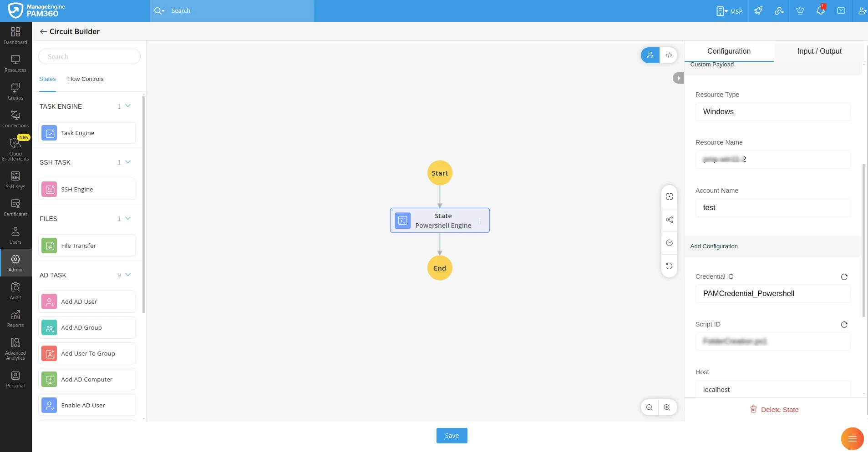The height and width of the screenshot is (452, 868).
Task: Open the Flow Controls tab
Action: click(85, 79)
